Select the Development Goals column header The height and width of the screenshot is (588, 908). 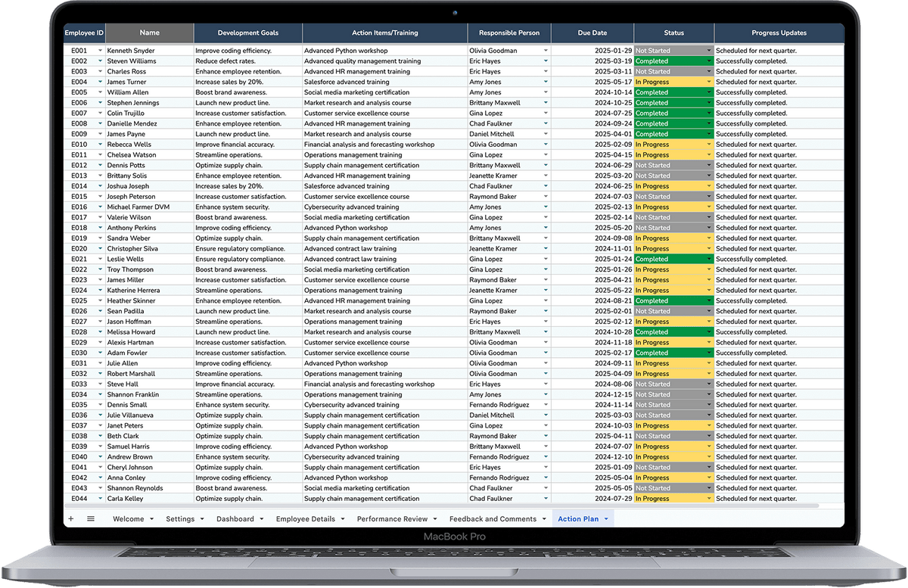[248, 33]
